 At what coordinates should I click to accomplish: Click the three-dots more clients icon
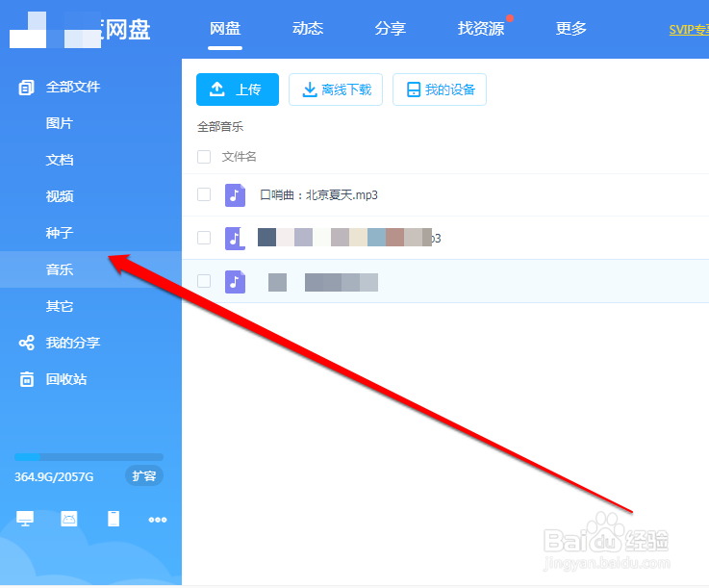pos(158,520)
